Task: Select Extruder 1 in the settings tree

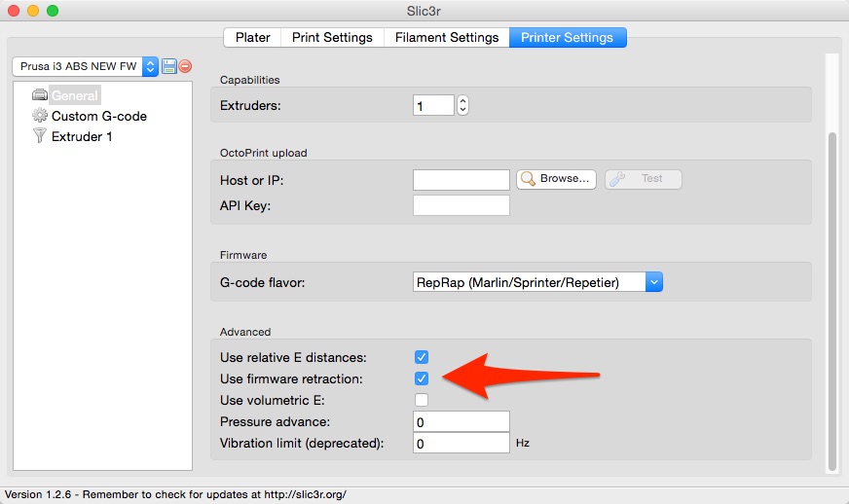Action: point(82,136)
